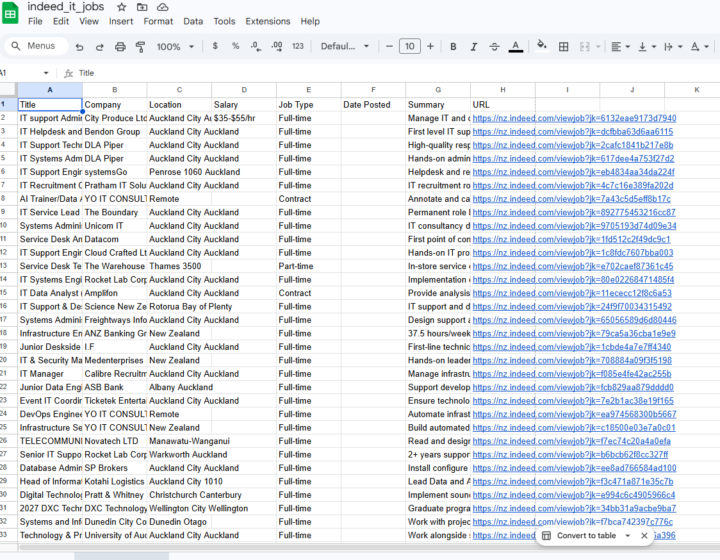Open the Default font dropdown

344,46
